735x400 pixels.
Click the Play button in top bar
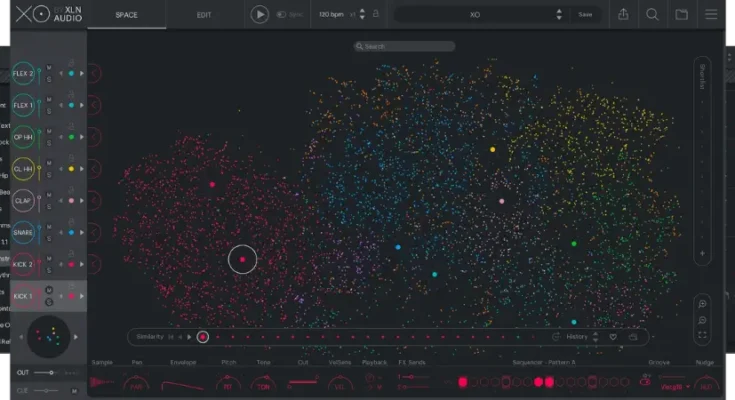pyautogui.click(x=260, y=15)
